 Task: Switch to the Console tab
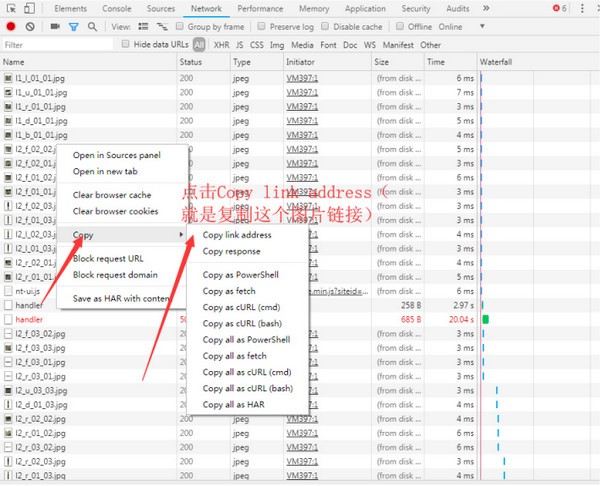click(x=116, y=8)
